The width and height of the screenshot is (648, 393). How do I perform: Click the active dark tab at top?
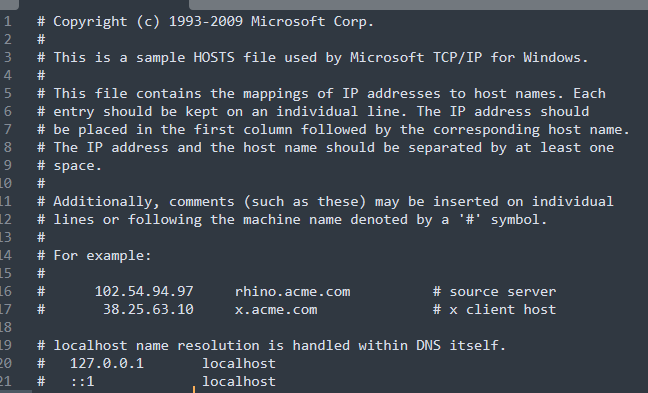click(104, 5)
